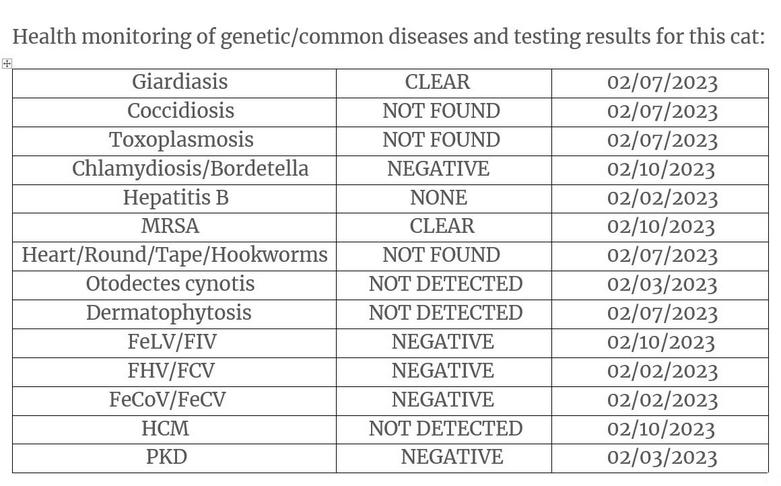Select the FeLV/FIV cell
The width and height of the screenshot is (781, 486).
click(x=174, y=343)
